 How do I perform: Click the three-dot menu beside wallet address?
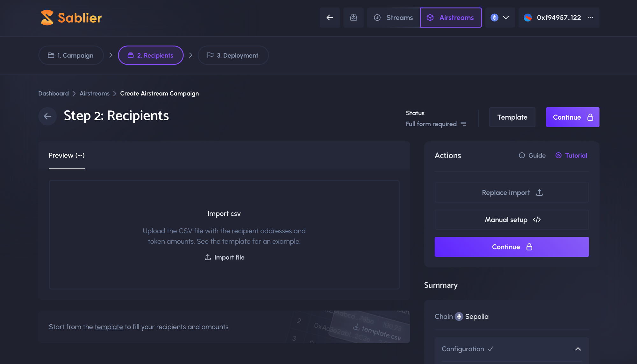point(590,17)
